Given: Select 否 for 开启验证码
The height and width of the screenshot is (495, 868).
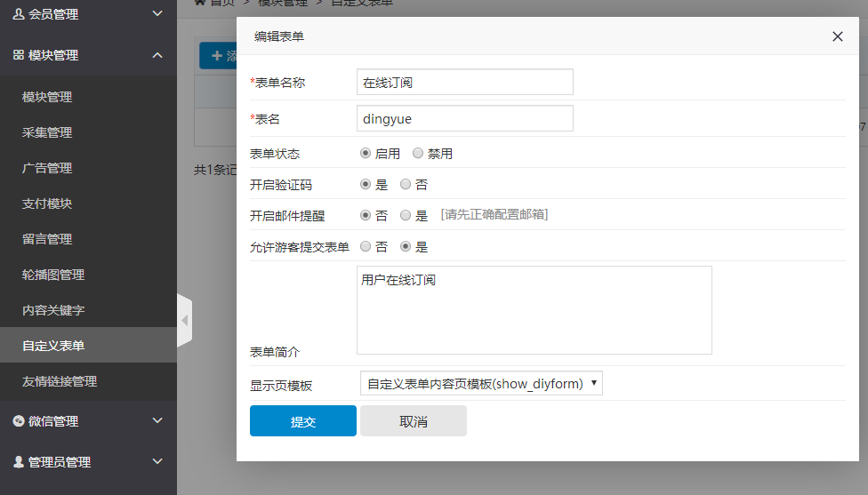Looking at the screenshot, I should 406,185.
